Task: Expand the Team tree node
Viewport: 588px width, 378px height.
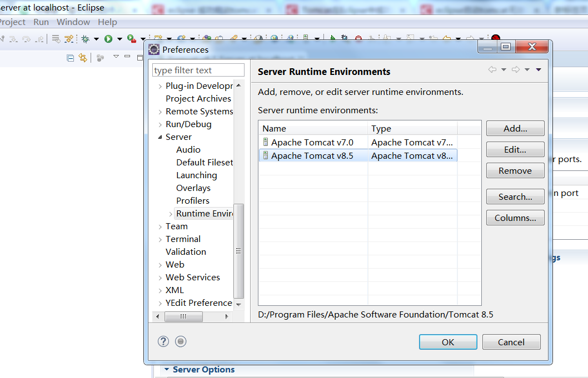Action: coord(160,226)
